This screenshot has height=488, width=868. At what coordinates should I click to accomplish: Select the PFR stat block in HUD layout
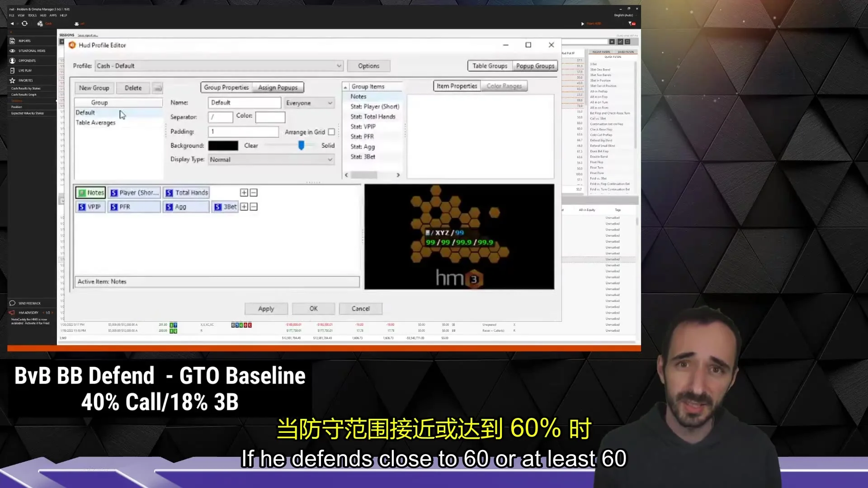point(134,207)
